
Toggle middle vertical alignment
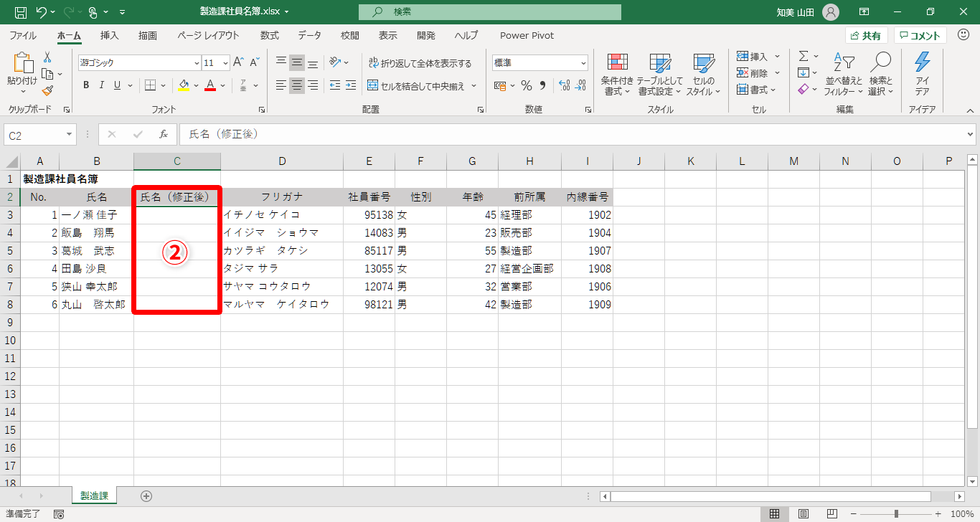click(297, 62)
